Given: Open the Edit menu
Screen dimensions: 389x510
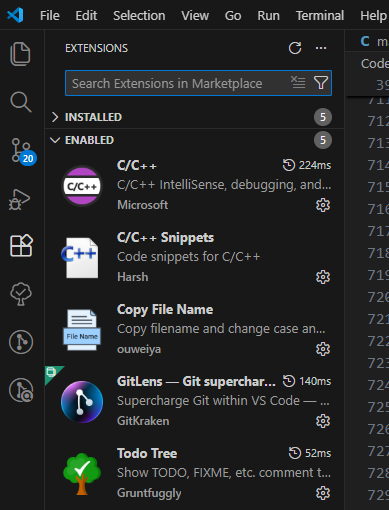Looking at the screenshot, I should pyautogui.click(x=86, y=16).
